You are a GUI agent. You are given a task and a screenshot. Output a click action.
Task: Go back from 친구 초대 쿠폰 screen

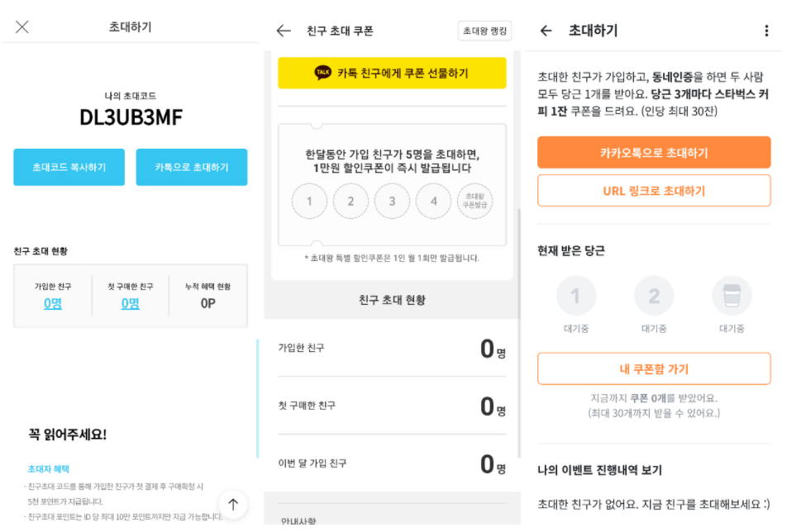coord(284,31)
